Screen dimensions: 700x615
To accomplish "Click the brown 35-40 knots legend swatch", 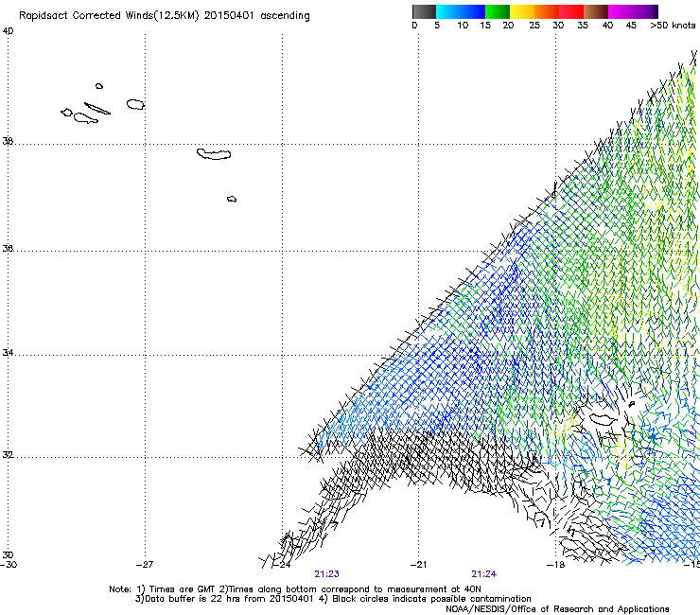I will 596,11.
